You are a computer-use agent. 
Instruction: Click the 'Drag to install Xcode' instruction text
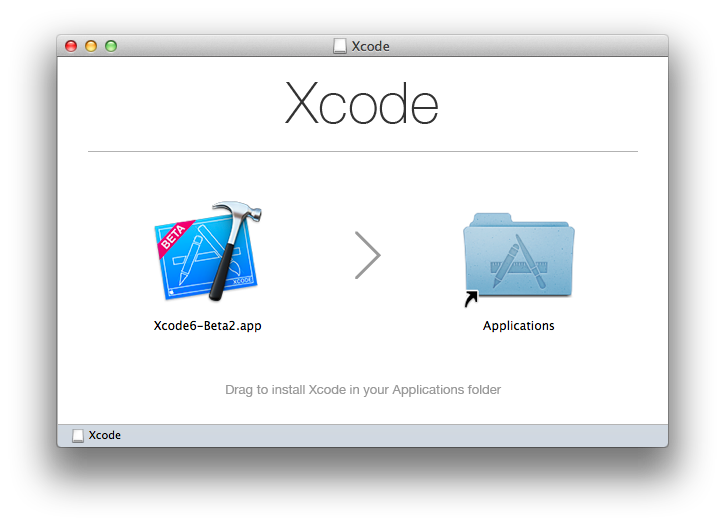pos(363,390)
